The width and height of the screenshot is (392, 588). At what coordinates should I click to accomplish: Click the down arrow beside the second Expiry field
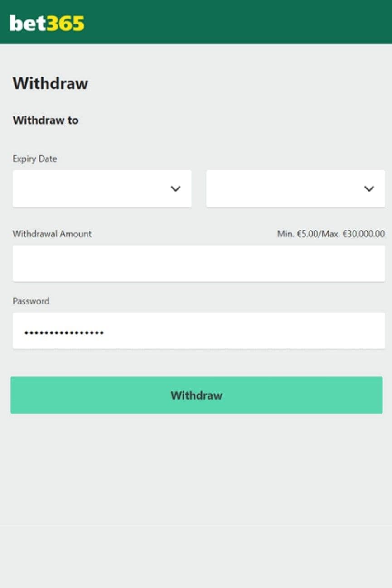(x=369, y=188)
